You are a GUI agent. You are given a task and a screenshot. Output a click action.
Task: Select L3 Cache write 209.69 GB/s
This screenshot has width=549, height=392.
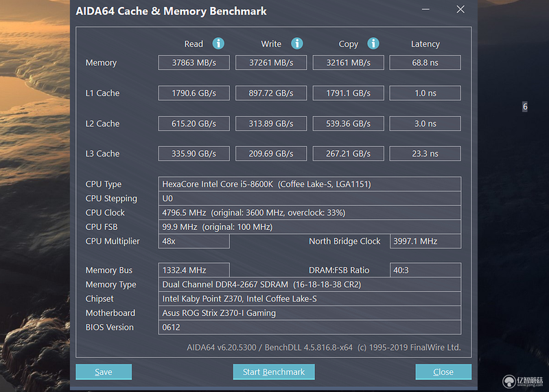[271, 154]
